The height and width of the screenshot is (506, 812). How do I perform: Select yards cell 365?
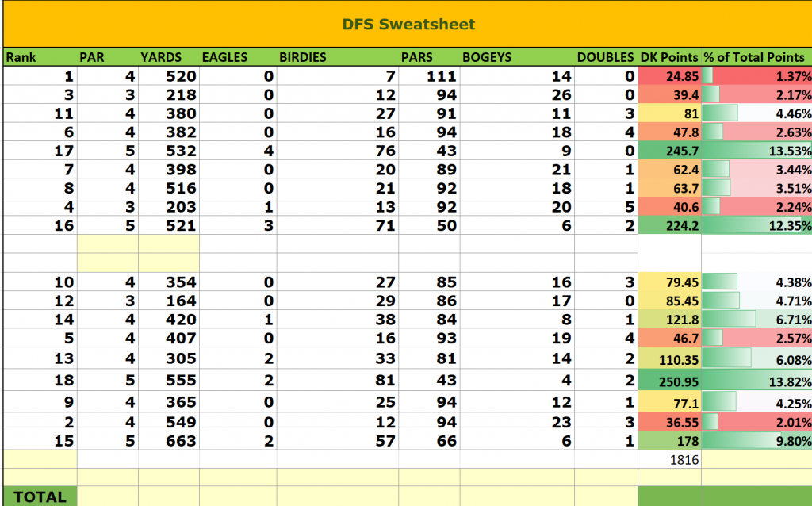pos(169,401)
